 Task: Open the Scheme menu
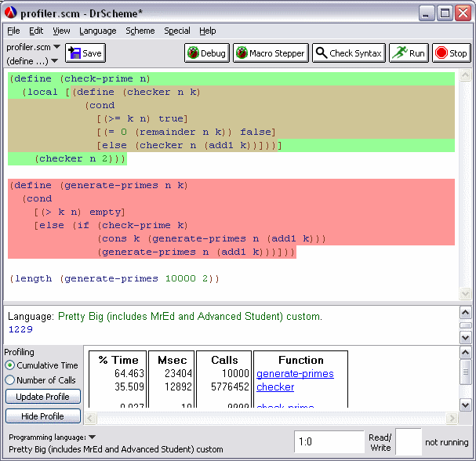(x=140, y=31)
